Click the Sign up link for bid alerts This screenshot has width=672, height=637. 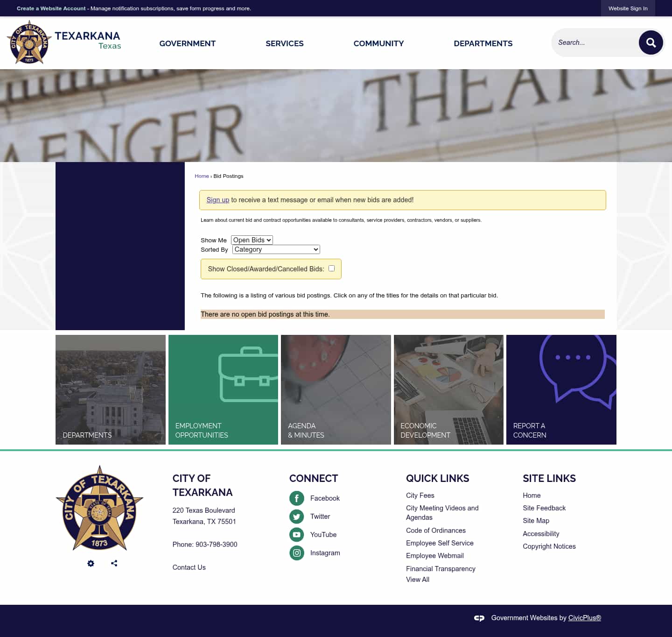pyautogui.click(x=218, y=200)
